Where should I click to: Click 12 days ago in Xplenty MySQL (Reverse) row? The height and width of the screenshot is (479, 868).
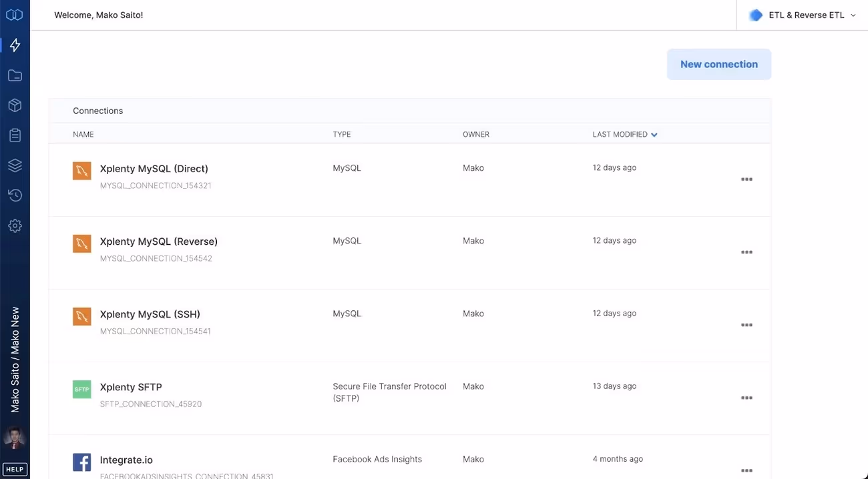click(x=614, y=241)
